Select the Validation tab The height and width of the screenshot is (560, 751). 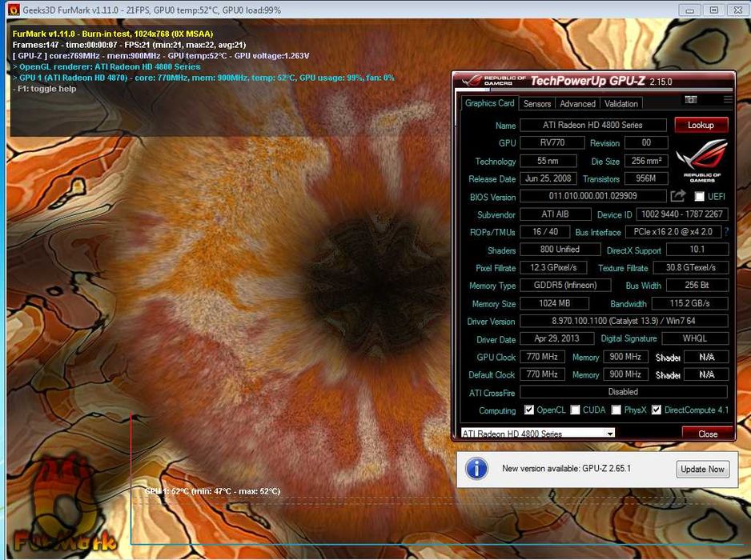[621, 103]
